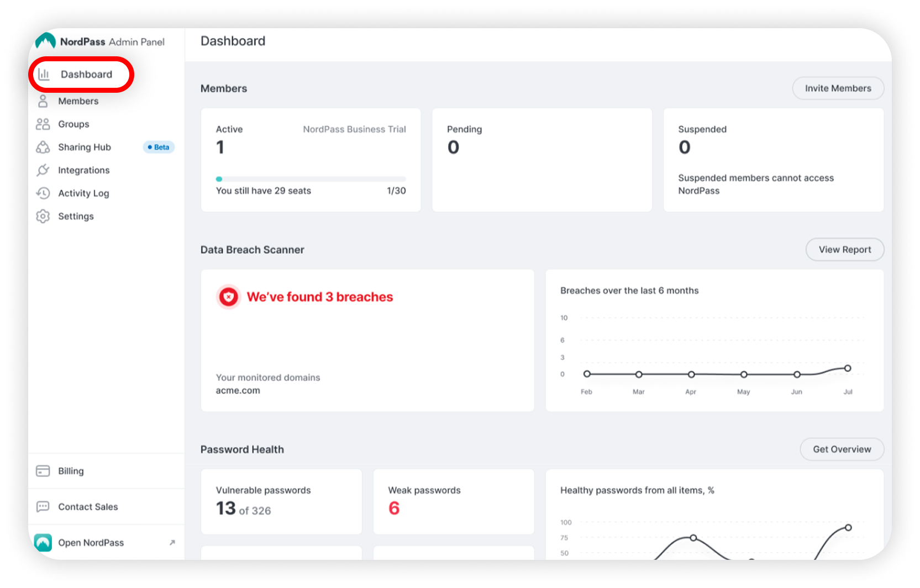Click the 'You still have 29 seats' text

tap(264, 190)
